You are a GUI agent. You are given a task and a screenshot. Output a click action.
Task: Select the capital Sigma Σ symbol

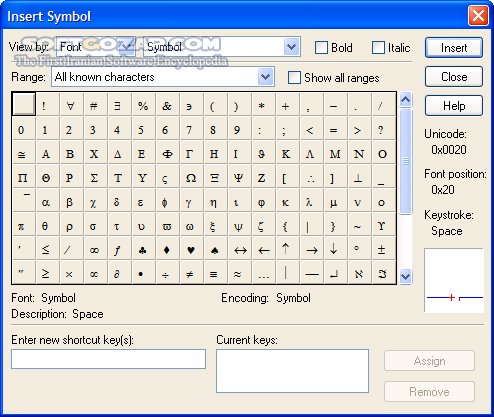(x=96, y=176)
